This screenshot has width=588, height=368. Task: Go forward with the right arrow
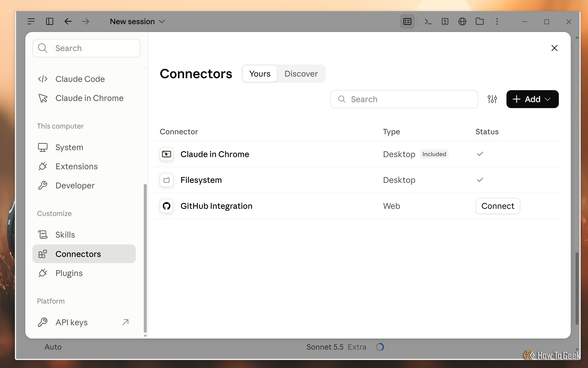(x=85, y=21)
